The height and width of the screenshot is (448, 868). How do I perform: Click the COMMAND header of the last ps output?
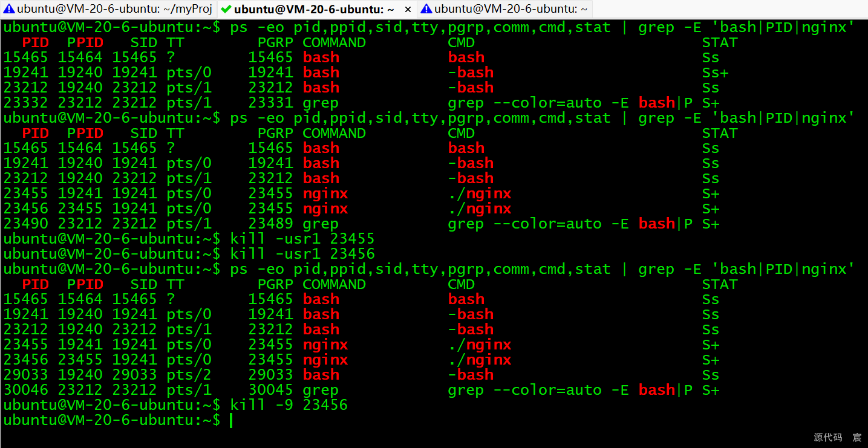pyautogui.click(x=334, y=284)
